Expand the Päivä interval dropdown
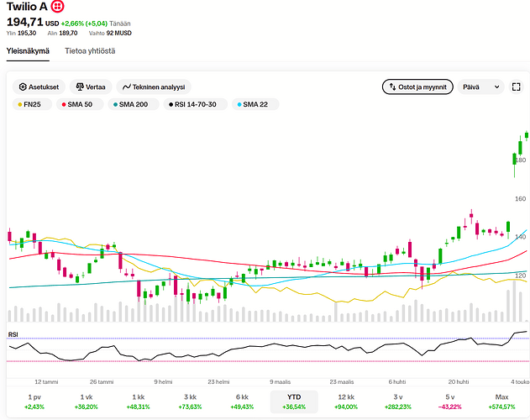Screen dimensions: 530x420 point(480,87)
